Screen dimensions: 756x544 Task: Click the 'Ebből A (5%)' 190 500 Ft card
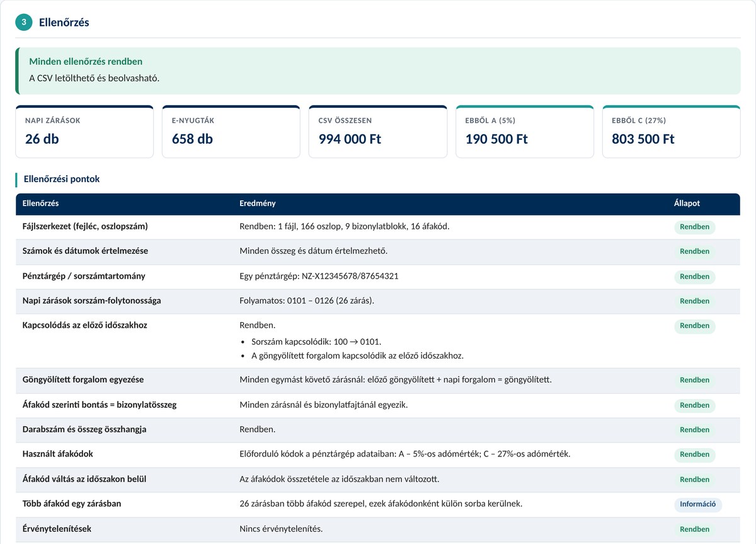coord(525,131)
